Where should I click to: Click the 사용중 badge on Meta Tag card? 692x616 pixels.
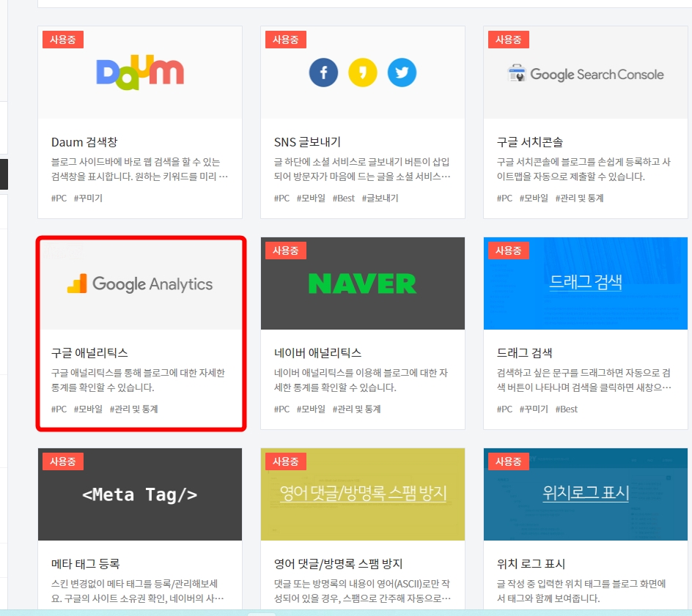pos(63,461)
